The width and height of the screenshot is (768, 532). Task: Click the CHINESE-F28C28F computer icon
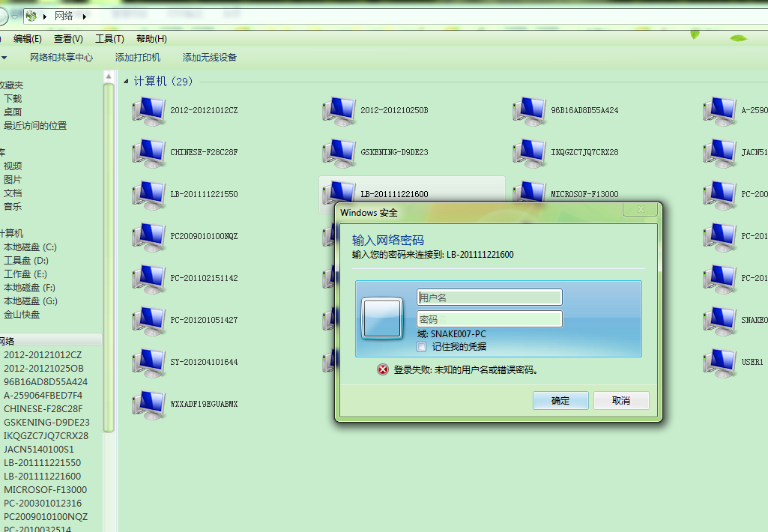[149, 153]
